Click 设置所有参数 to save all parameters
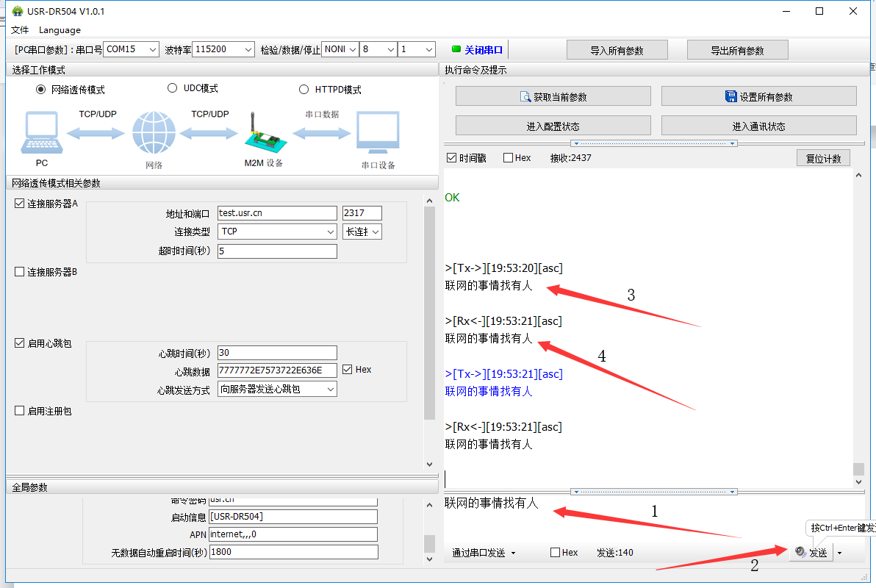876x588 pixels. 758,96
